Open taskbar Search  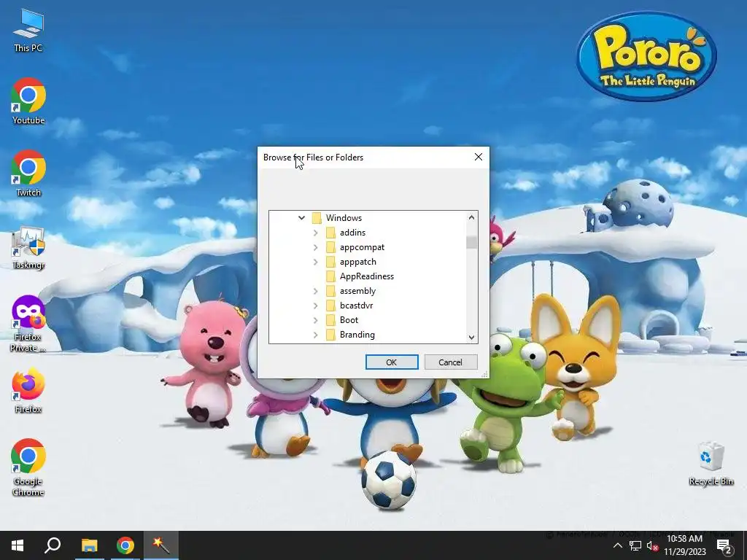click(53, 545)
